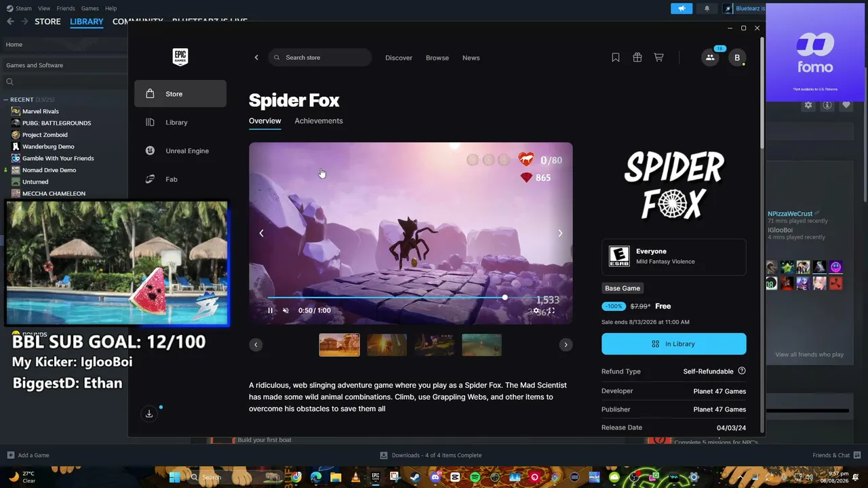Select Wanderburg Demo in Steam library
This screenshot has width=868, height=488.
coord(48,146)
